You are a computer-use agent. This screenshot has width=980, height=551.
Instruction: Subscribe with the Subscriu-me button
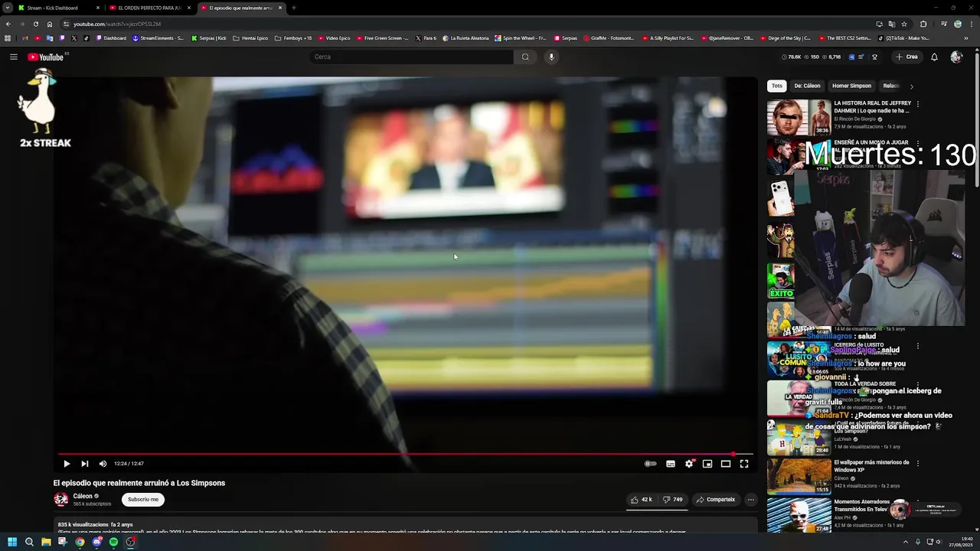tap(143, 500)
